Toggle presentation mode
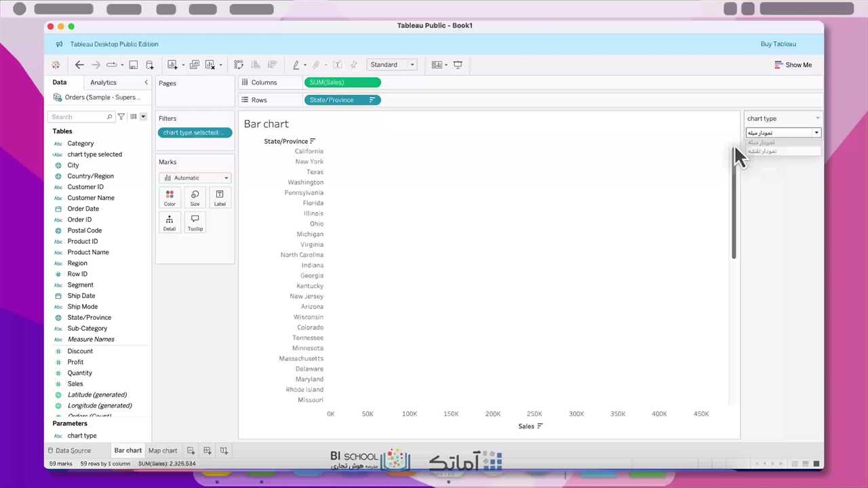This screenshot has height=488, width=868. 458,65
